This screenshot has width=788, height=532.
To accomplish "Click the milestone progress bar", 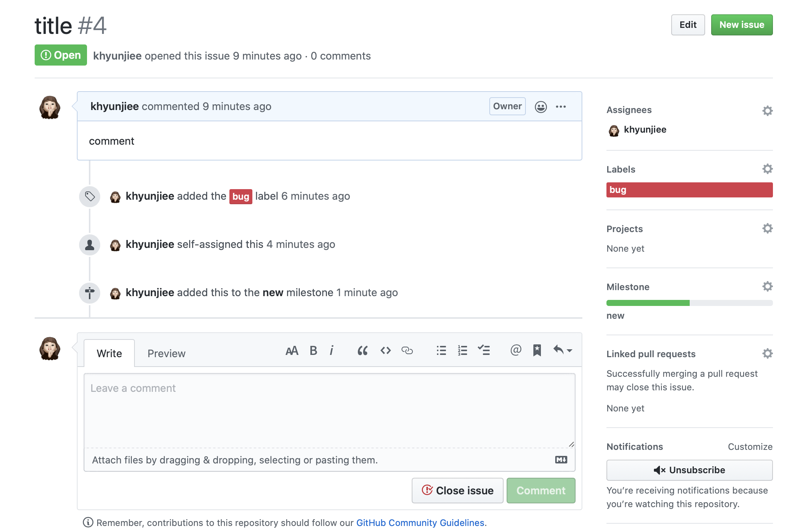I will pyautogui.click(x=689, y=303).
